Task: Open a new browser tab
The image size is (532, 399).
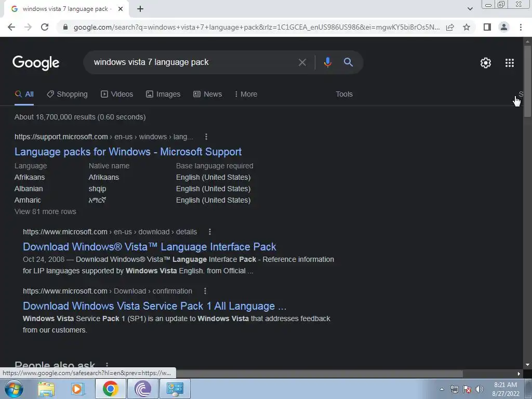Action: point(140,9)
